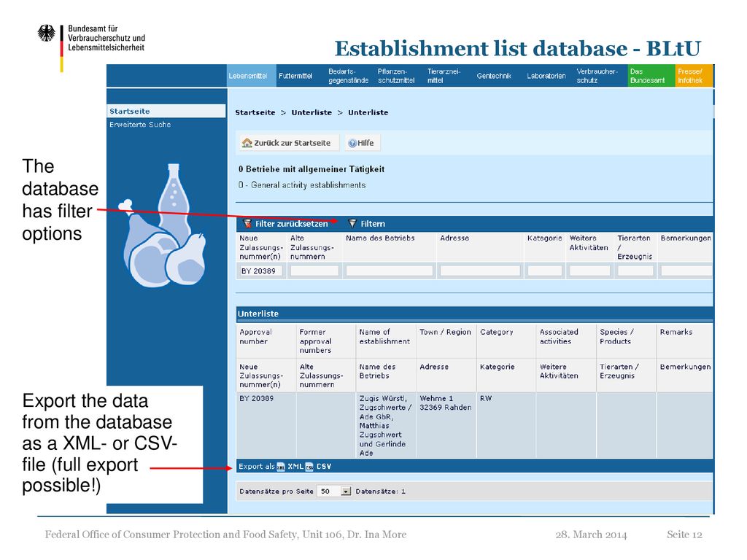Click the CSV export file icon
This screenshot has width=747, height=560.
309,467
